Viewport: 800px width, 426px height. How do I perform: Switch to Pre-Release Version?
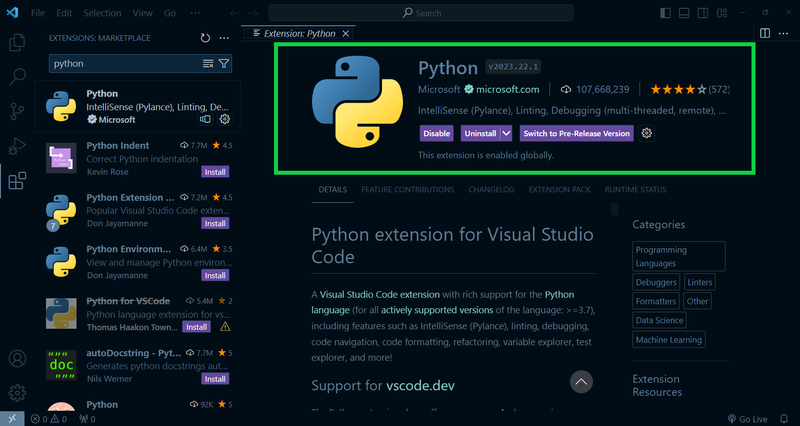click(x=577, y=133)
